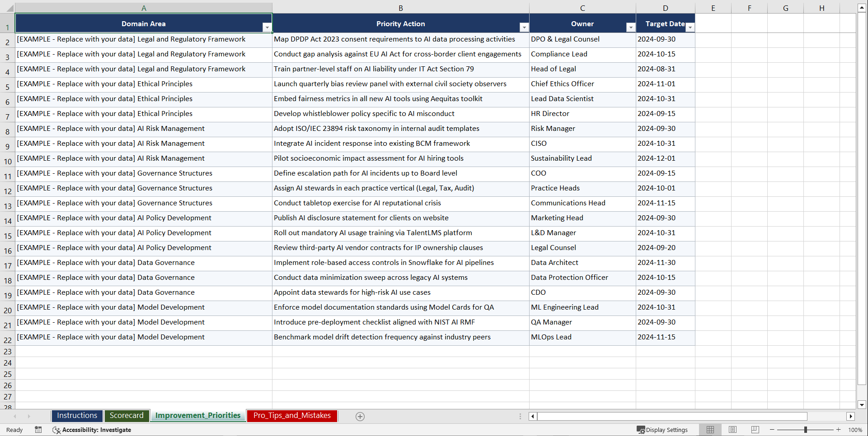Open the Domain Area filter dropdown
868x436 pixels.
267,27
